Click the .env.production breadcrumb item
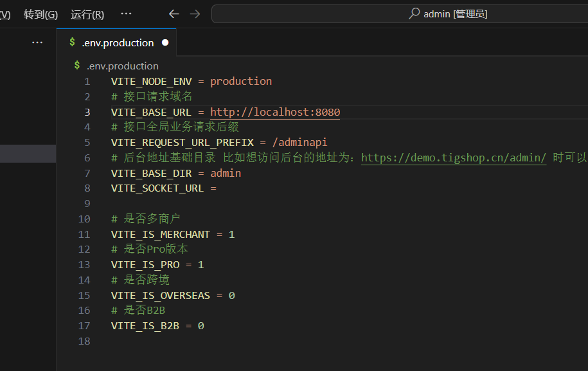The width and height of the screenshot is (588, 371). tap(123, 66)
